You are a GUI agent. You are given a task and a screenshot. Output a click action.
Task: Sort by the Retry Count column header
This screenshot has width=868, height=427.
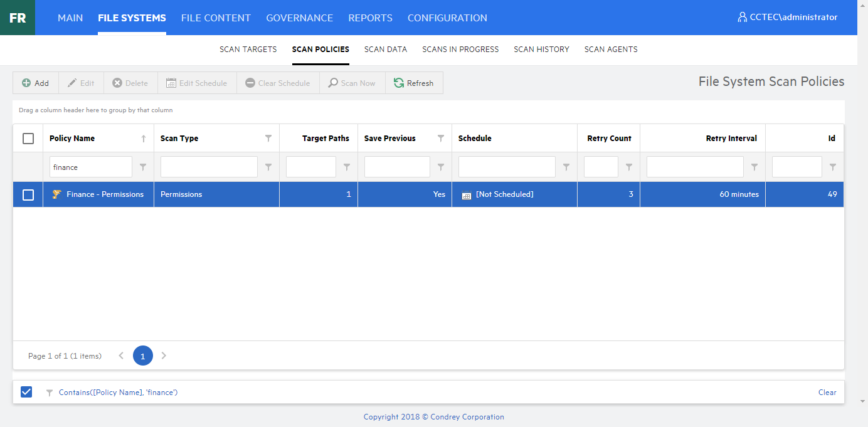coord(609,139)
